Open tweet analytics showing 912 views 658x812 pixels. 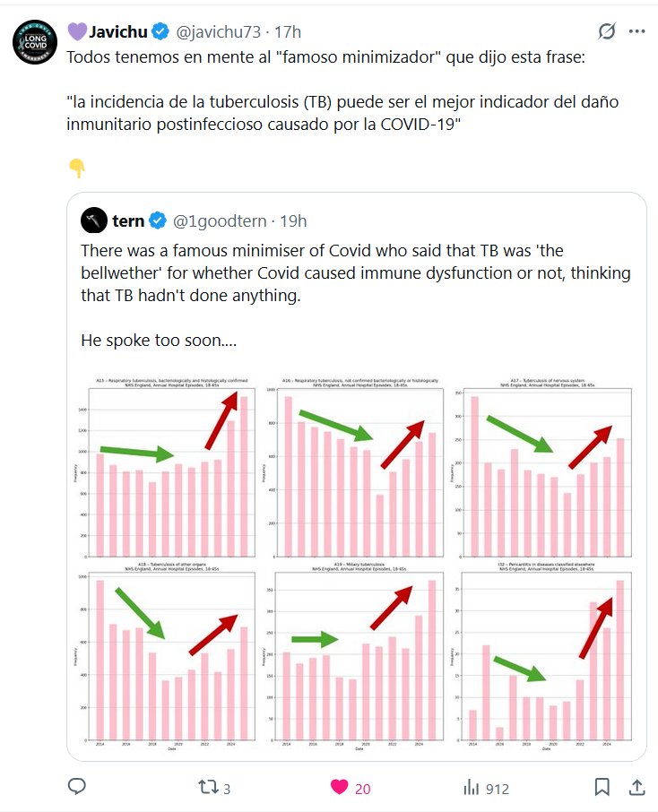point(485,788)
